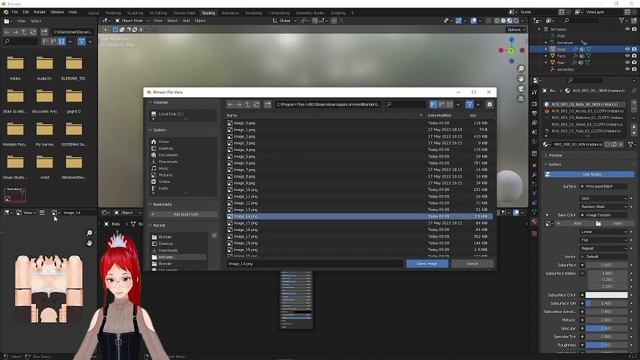Click the Date Modified column header

pos(439,116)
